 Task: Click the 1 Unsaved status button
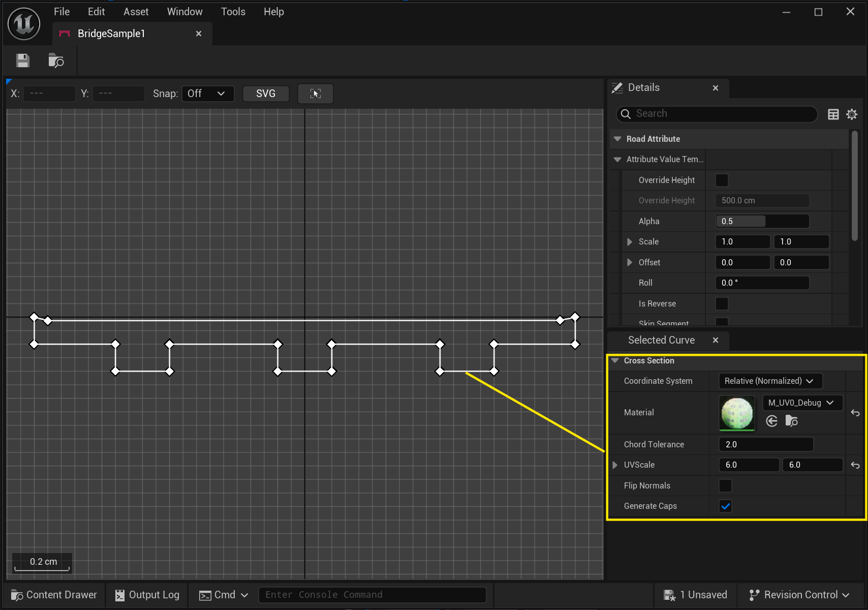coord(695,595)
